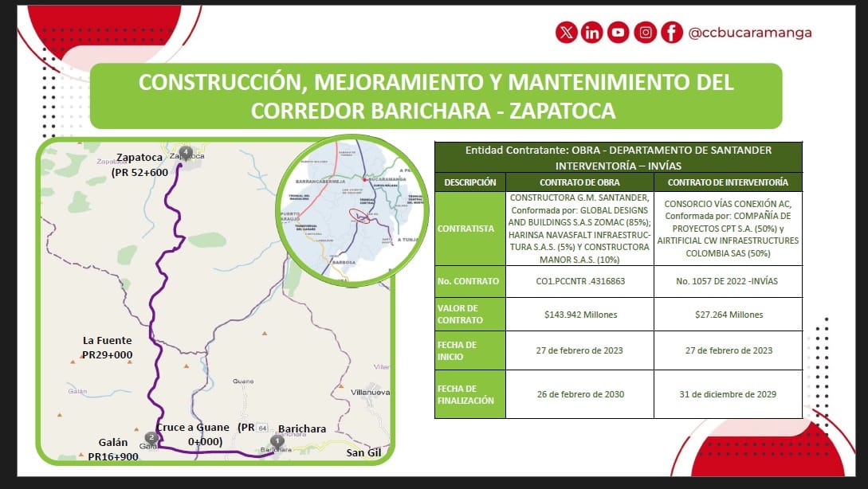Click the La Fuente PR29+000 map label
868x489 pixels.
(x=108, y=347)
